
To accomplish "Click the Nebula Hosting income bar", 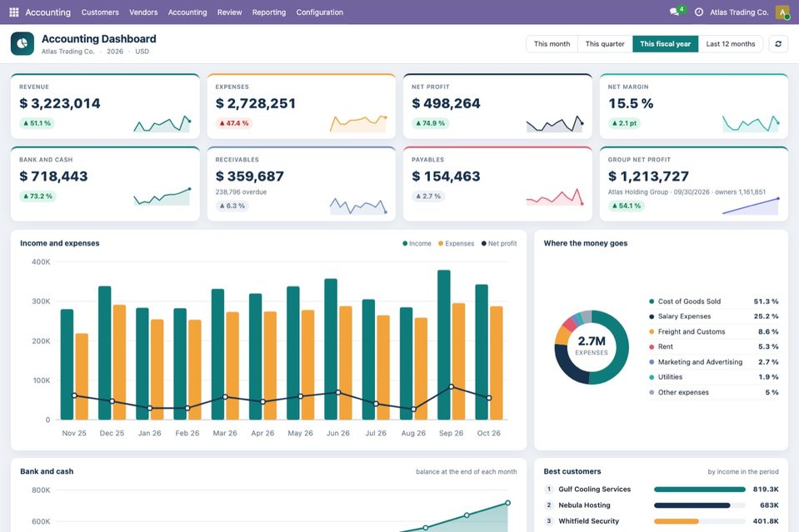I will tap(692, 505).
